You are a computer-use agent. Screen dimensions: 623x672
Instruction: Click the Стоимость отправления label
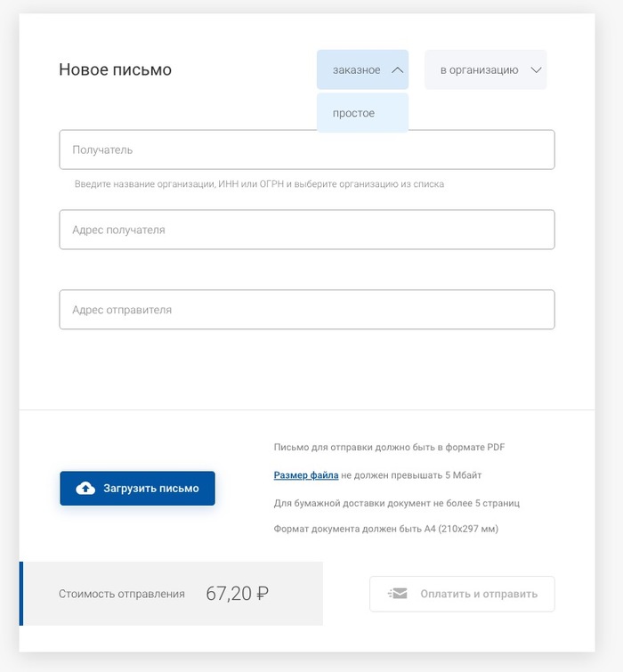(x=122, y=594)
